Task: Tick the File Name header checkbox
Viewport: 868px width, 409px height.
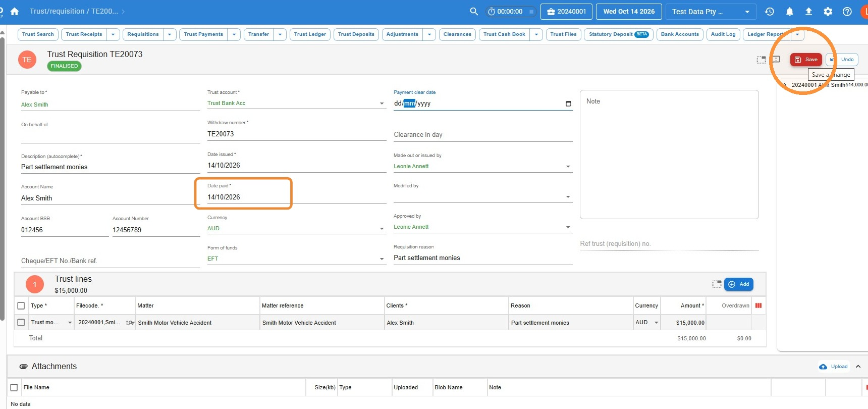Action: (x=14, y=387)
